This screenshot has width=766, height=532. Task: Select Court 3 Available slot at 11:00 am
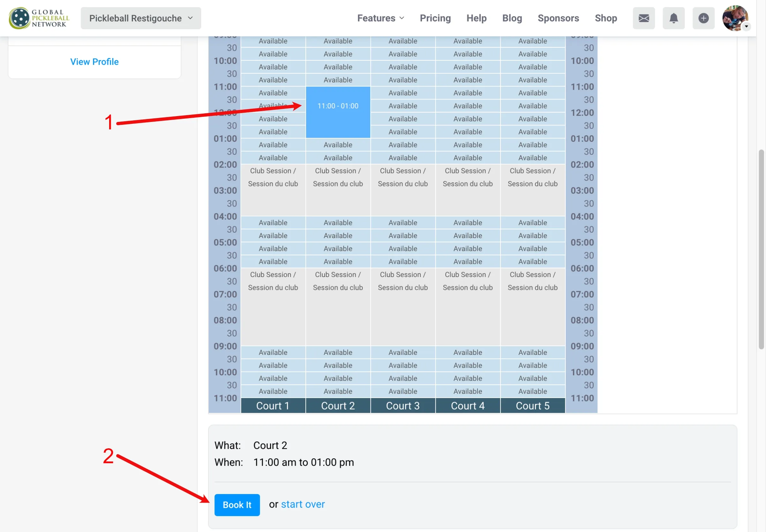tap(403, 93)
